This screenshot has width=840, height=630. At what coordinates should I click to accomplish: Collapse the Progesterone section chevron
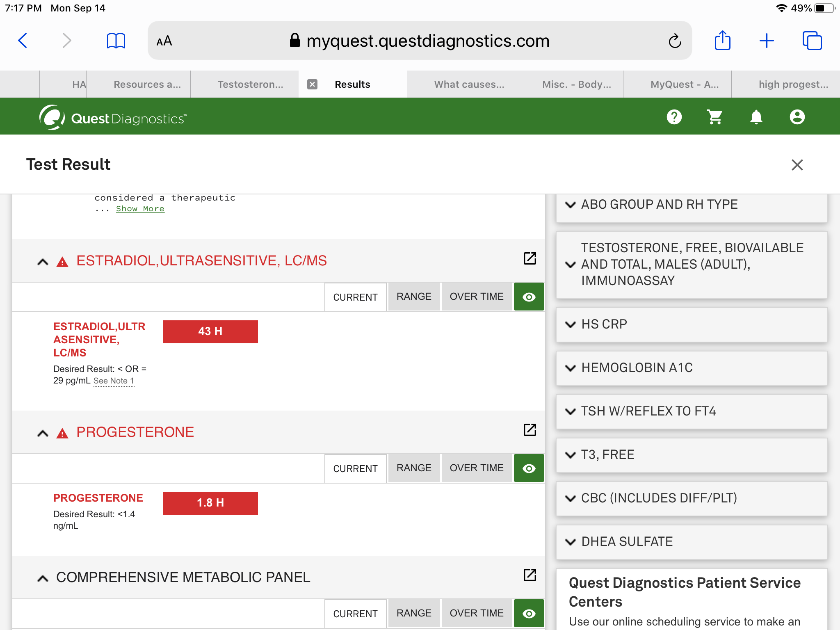(43, 433)
